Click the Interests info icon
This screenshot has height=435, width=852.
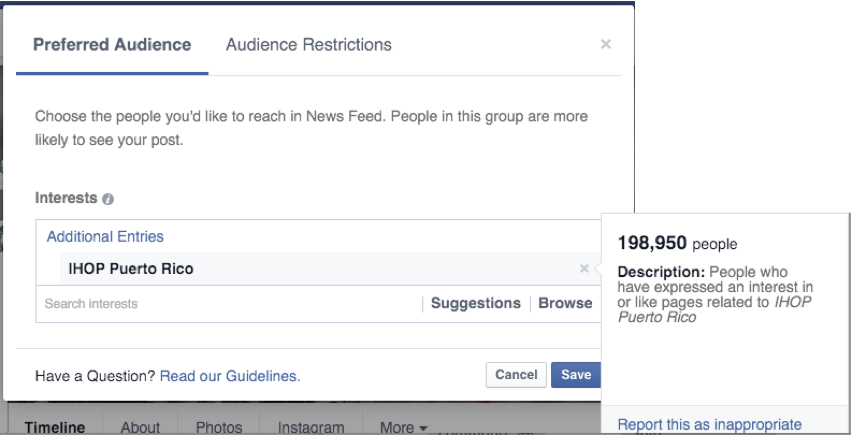108,199
